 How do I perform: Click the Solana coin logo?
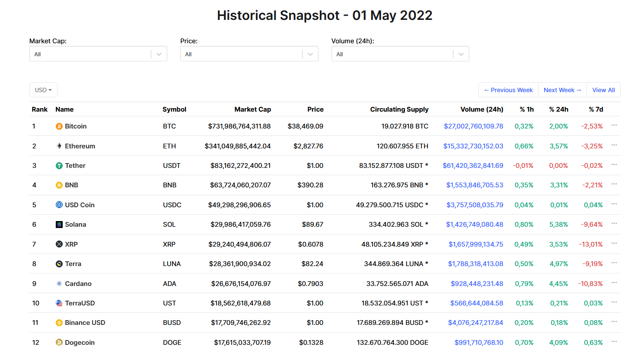point(59,225)
